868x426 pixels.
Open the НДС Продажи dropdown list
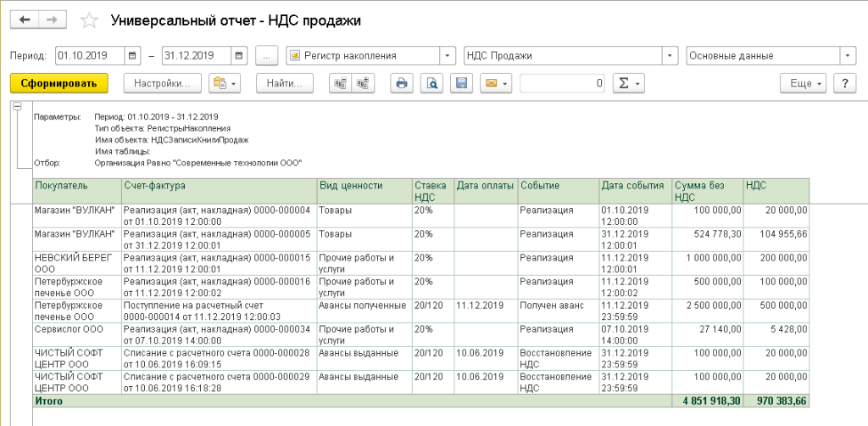[670, 56]
